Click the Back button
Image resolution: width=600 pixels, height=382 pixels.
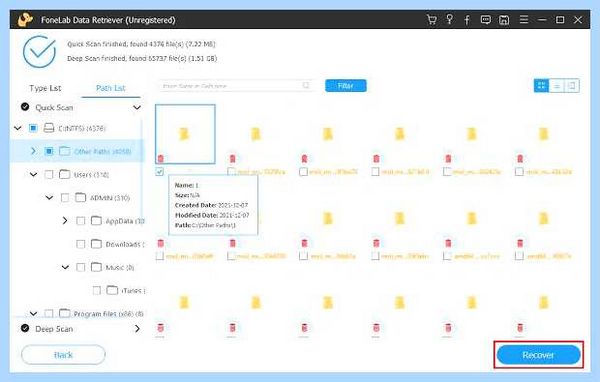63,355
